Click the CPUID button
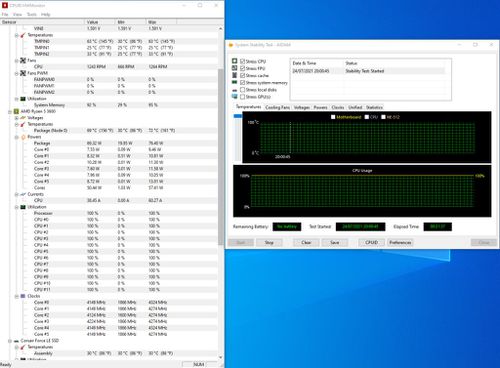This screenshot has height=368, width=500. [371, 242]
